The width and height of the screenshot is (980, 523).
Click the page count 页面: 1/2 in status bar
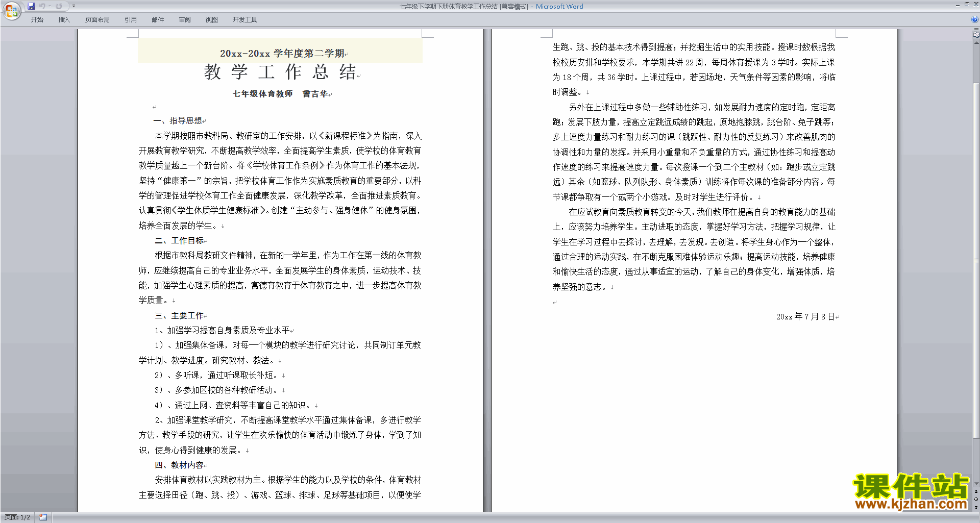coord(17,517)
